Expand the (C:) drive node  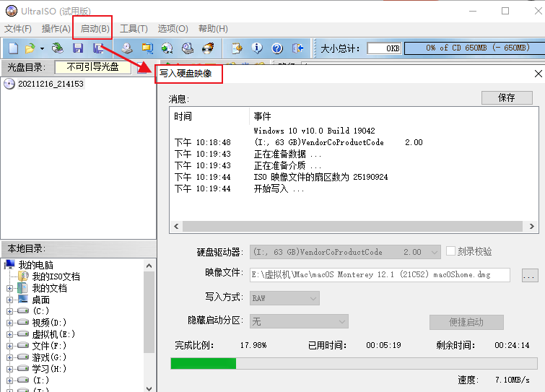click(9, 311)
